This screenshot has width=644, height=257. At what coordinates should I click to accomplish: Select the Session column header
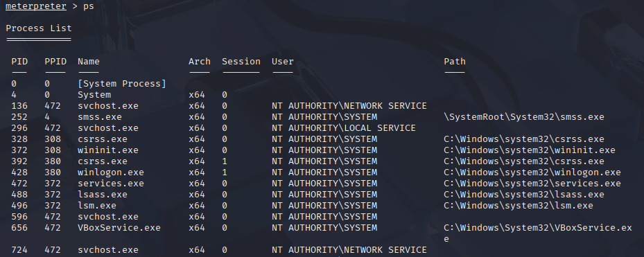241,62
